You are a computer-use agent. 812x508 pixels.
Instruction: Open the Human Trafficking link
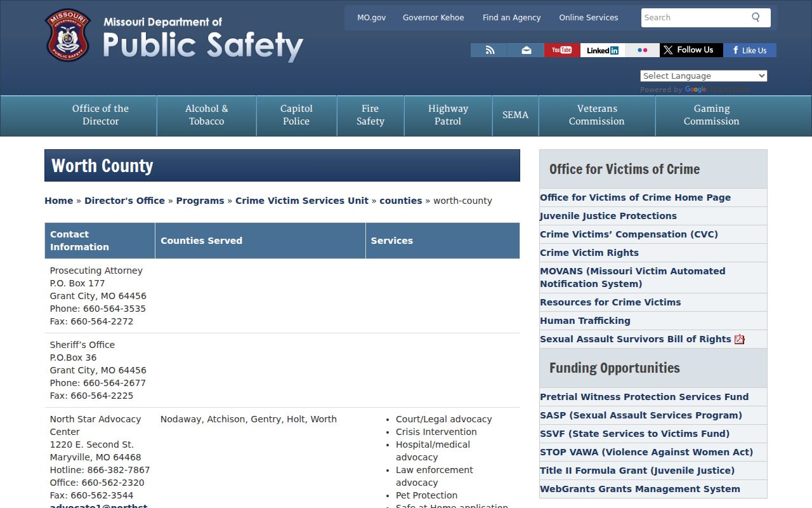[x=585, y=321]
